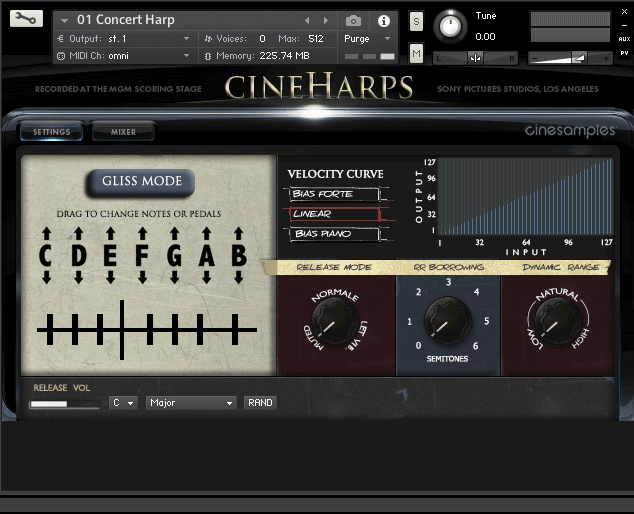
Task: Open the MIDI Ch omni dropdown
Action: click(123, 56)
